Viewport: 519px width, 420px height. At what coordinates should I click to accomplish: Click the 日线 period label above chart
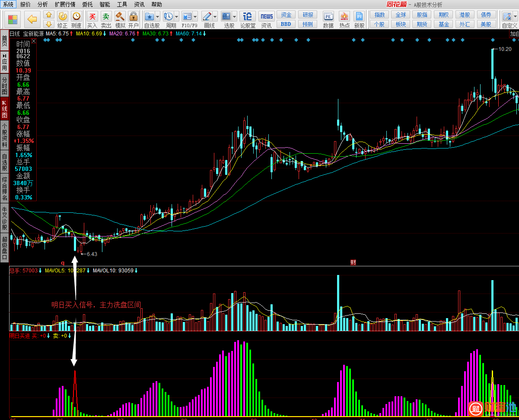[x=15, y=34]
